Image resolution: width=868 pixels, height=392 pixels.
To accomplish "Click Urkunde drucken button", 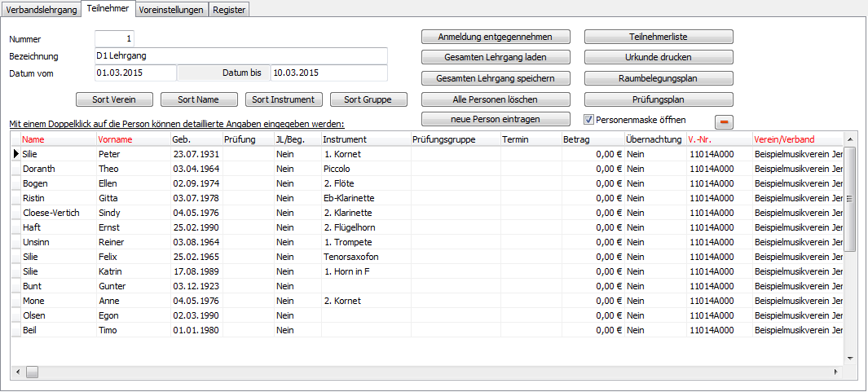I will pyautogui.click(x=659, y=57).
